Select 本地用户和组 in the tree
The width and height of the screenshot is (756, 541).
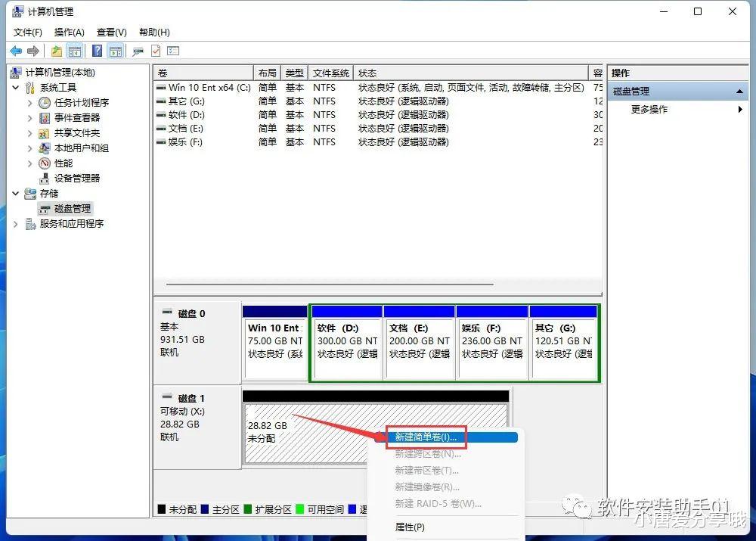(82, 148)
